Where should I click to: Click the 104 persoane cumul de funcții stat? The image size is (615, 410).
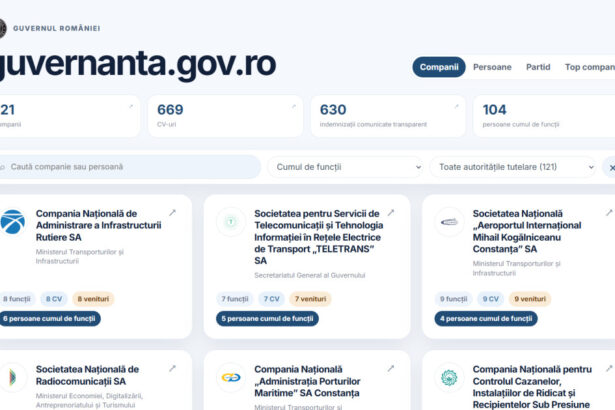click(x=543, y=116)
